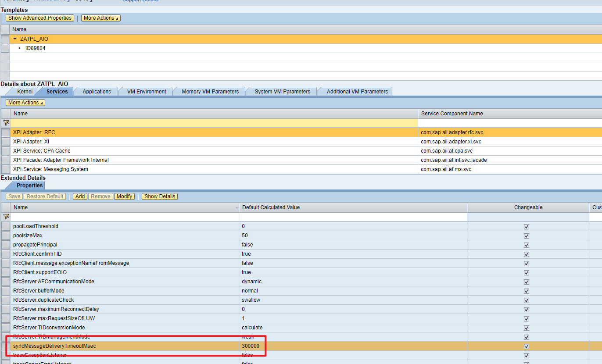
Task: Toggle Changeable checkbox for RfcClient.confirmTID
Action: coord(526,254)
